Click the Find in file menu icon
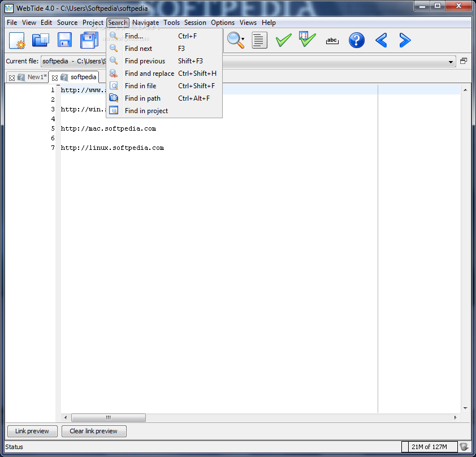476x457 pixels. (114, 86)
